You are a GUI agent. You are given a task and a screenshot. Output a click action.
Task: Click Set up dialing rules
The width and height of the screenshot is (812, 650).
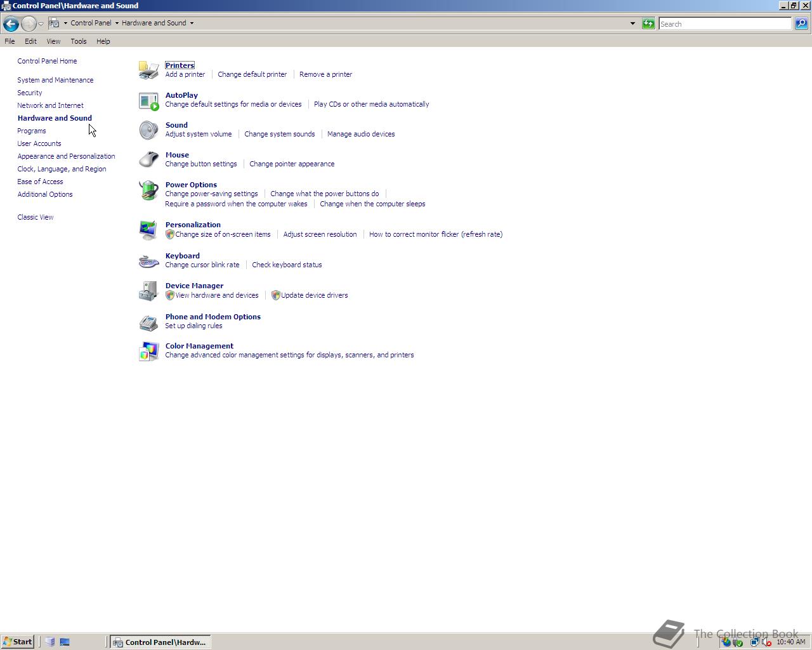[x=193, y=326]
